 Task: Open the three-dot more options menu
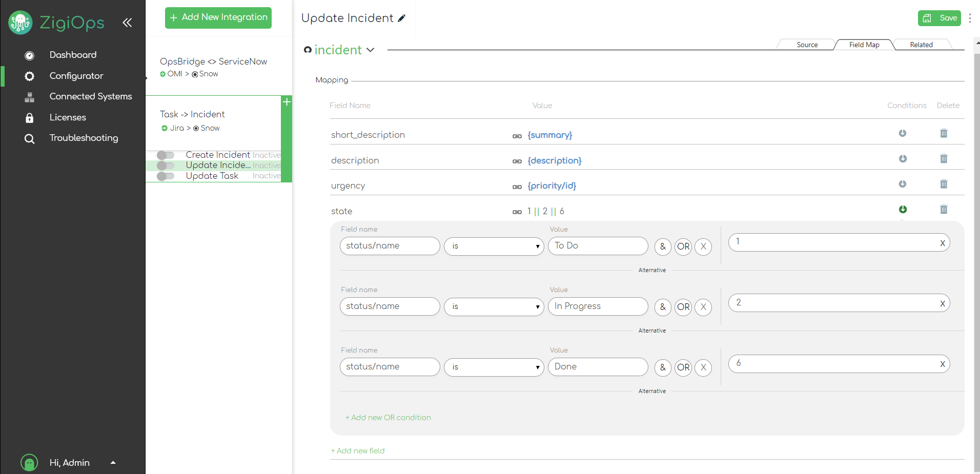(970, 18)
